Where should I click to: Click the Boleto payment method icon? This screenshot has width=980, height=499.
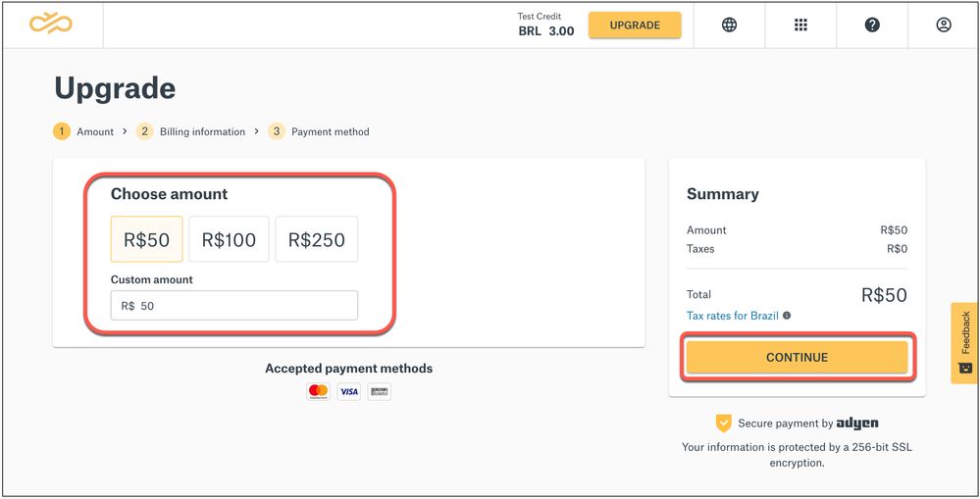(x=380, y=391)
